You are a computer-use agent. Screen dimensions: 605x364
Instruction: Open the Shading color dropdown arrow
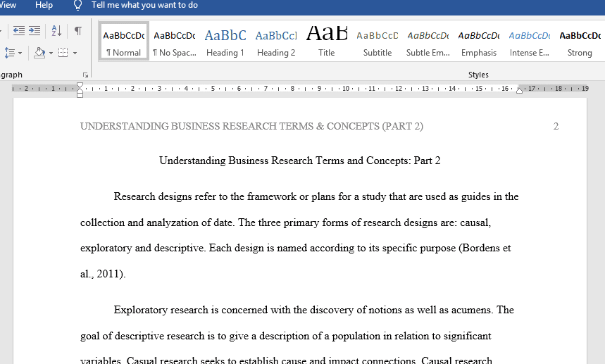pyautogui.click(x=51, y=53)
